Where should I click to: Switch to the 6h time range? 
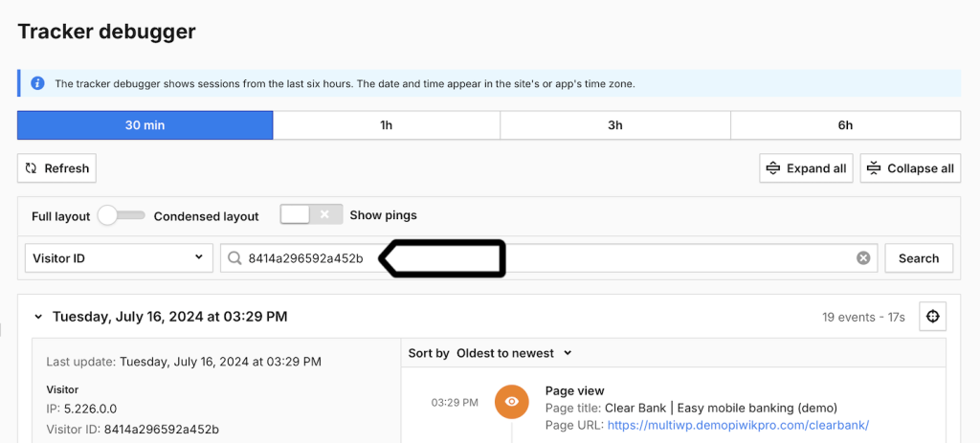coord(845,125)
